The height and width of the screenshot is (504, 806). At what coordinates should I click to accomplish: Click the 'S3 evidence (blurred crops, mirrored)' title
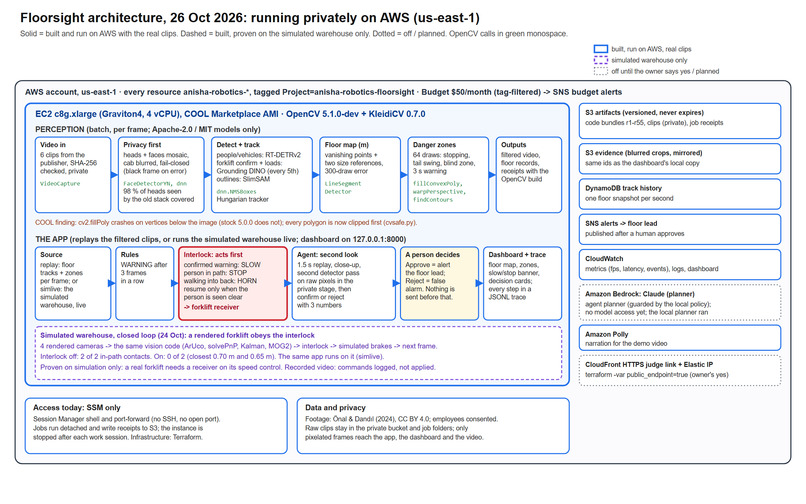pyautogui.click(x=644, y=153)
